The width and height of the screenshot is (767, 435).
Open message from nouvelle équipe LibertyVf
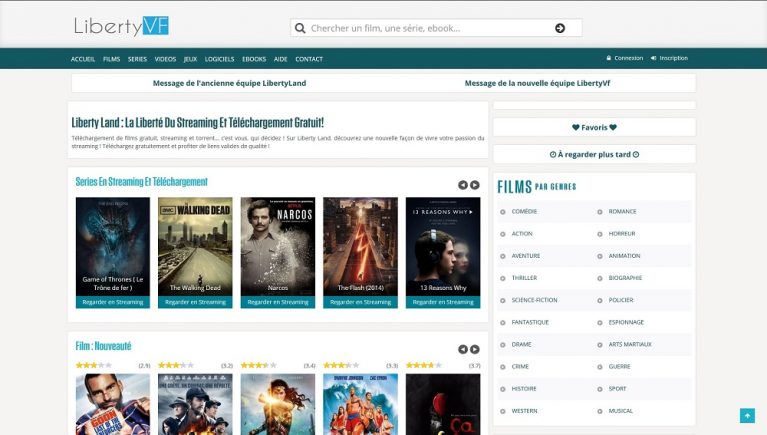coord(537,83)
